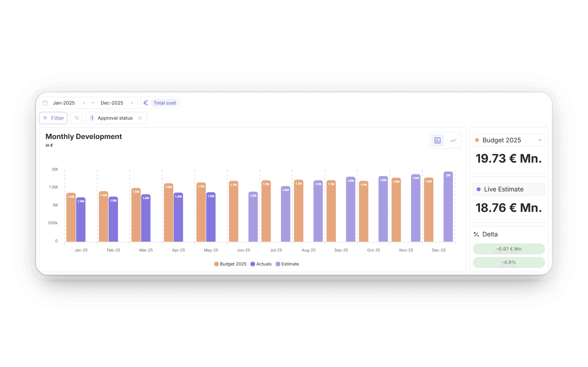This screenshot has width=588, height=367.
Task: Expand the Budget 2025 selector
Action: [540, 140]
